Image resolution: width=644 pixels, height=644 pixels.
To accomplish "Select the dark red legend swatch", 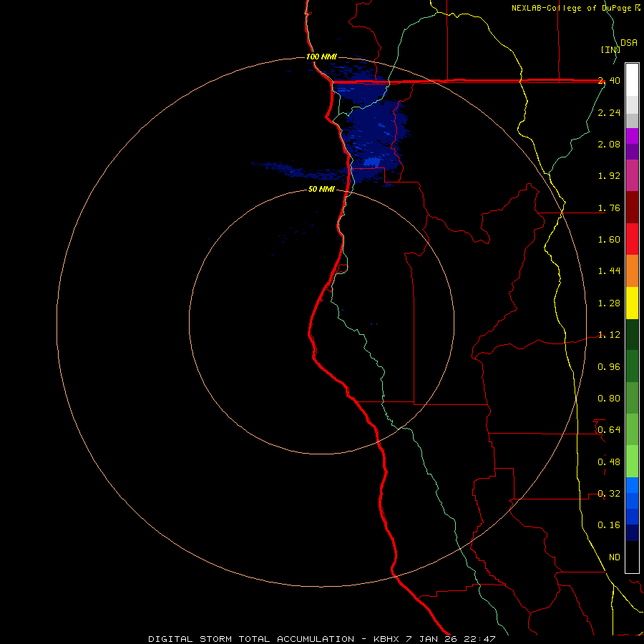I will [632, 208].
